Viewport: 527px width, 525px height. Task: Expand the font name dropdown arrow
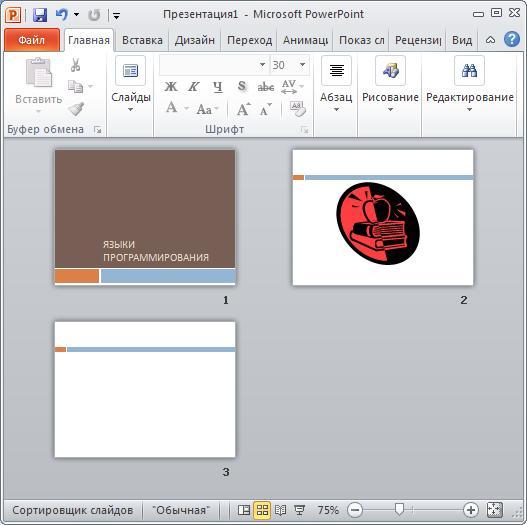262,65
